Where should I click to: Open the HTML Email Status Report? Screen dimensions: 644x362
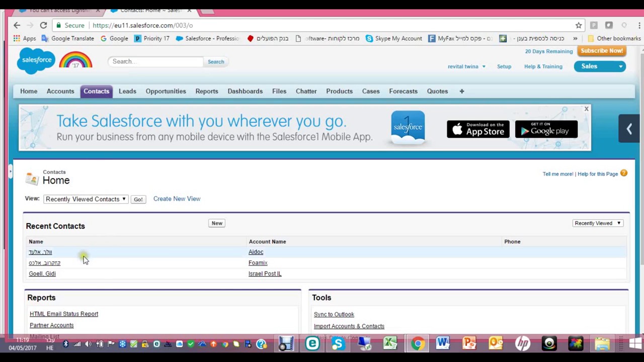64,314
